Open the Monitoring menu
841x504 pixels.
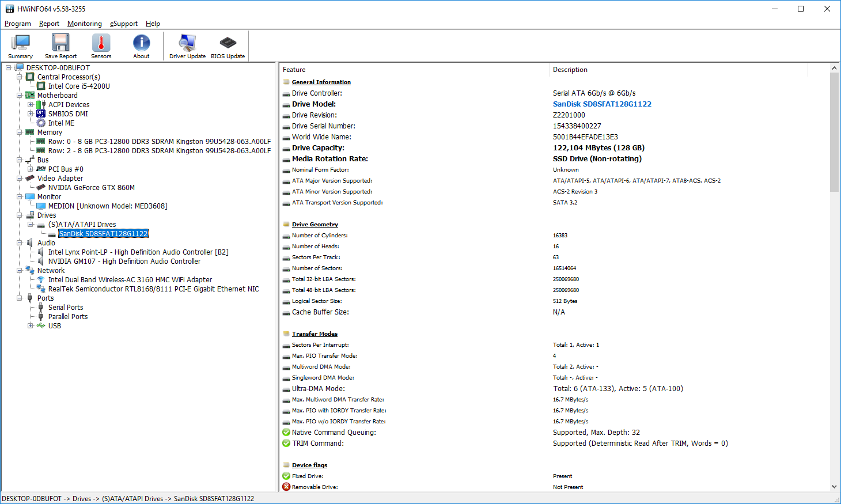click(x=85, y=24)
